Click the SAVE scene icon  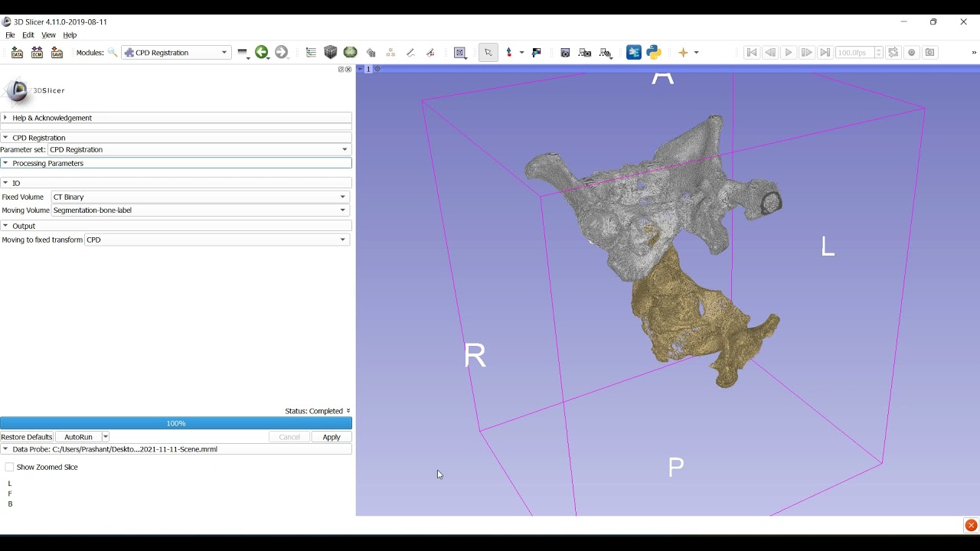coord(57,53)
